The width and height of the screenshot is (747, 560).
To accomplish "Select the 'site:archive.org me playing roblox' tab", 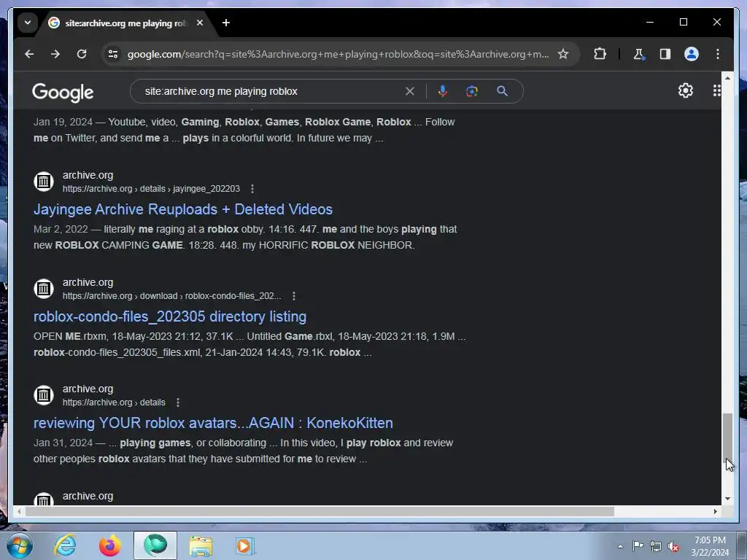I will coord(126,23).
